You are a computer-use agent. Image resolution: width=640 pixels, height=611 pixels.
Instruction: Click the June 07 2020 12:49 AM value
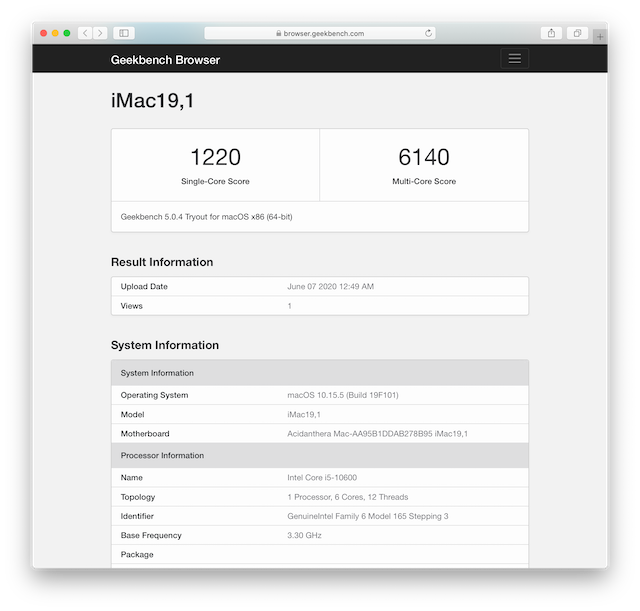[x=330, y=287]
